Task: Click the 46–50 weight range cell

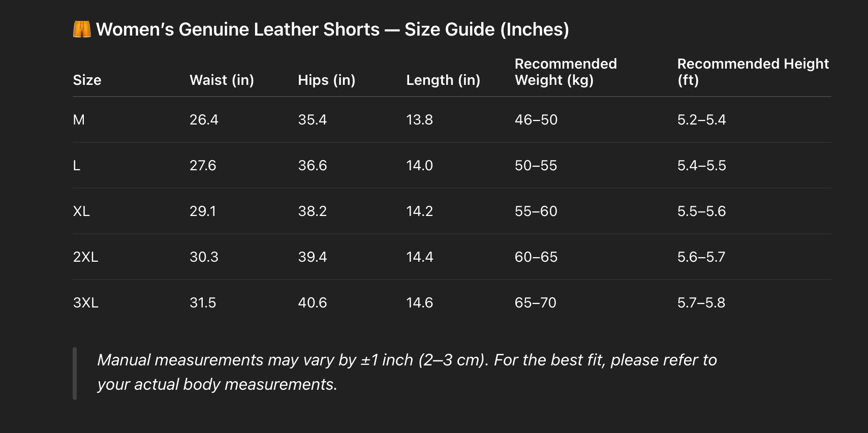Action: [536, 120]
